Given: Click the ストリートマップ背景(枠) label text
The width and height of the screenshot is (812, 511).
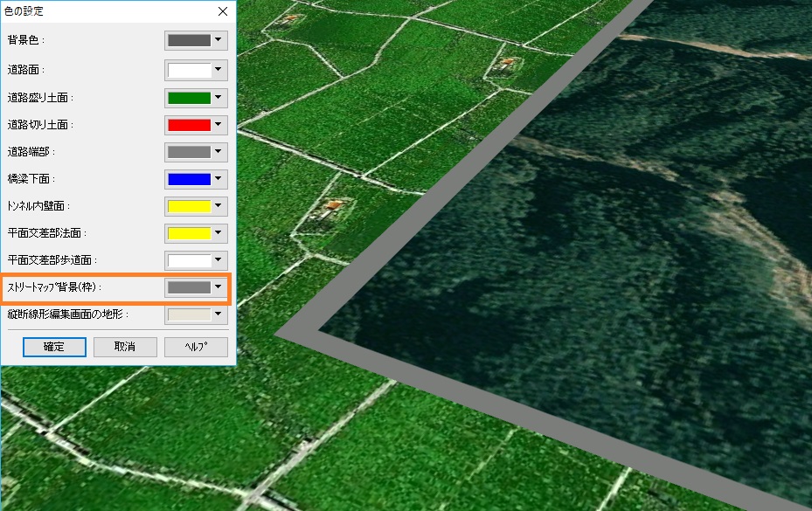Looking at the screenshot, I should coord(54,287).
